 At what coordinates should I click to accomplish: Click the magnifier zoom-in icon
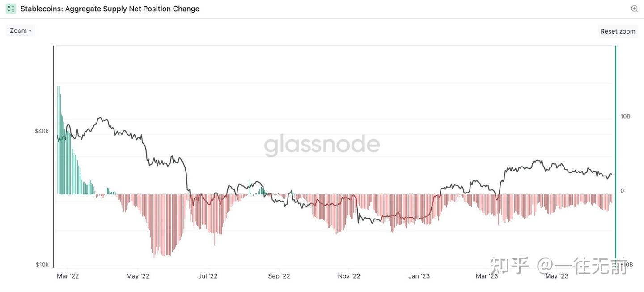pos(634,9)
